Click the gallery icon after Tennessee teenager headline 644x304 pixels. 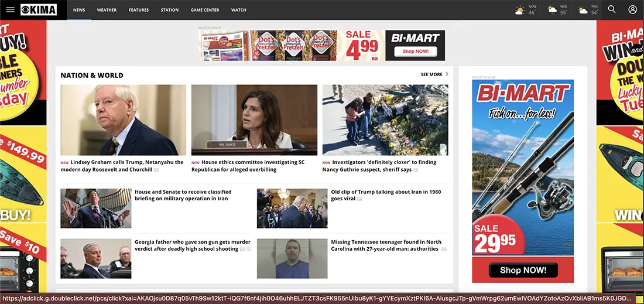[444, 250]
